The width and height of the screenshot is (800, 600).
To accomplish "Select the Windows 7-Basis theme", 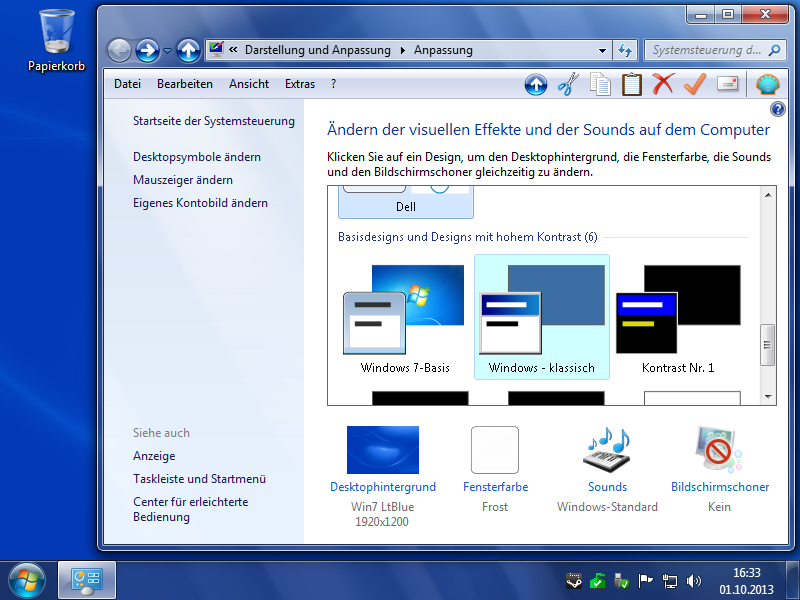I will (x=405, y=317).
